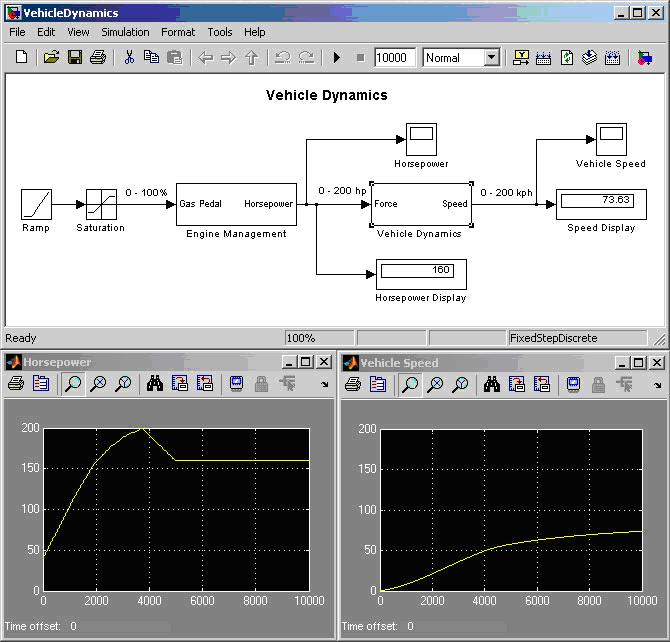Expand toolbar arrow in Vehicle Speed scope
This screenshot has height=642, width=670.
[660, 384]
